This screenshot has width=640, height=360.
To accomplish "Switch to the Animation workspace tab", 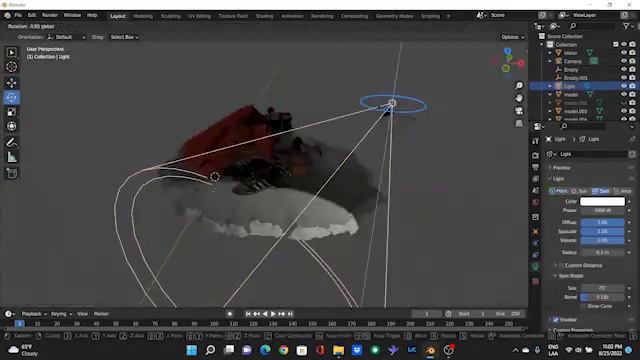I will tap(292, 16).
